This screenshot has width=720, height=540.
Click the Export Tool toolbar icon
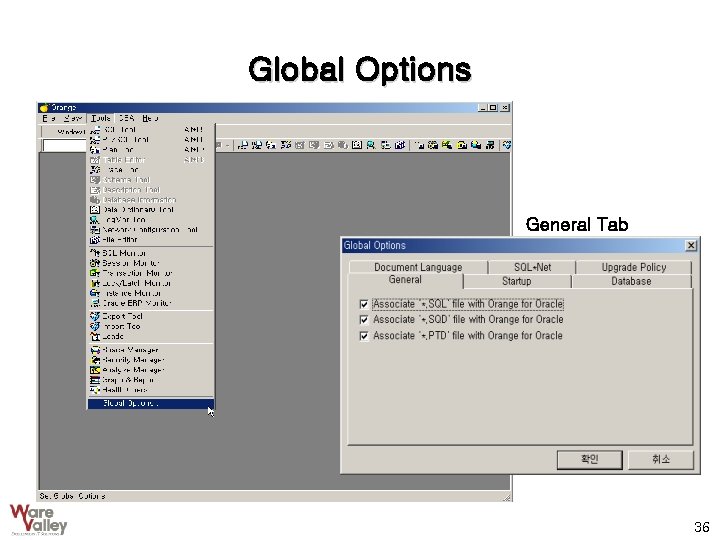[506, 145]
